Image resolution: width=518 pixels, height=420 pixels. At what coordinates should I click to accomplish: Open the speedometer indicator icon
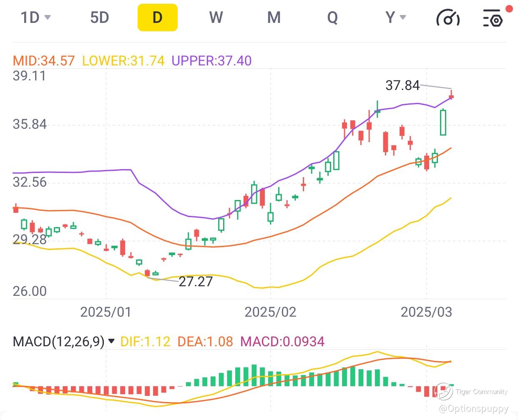448,18
